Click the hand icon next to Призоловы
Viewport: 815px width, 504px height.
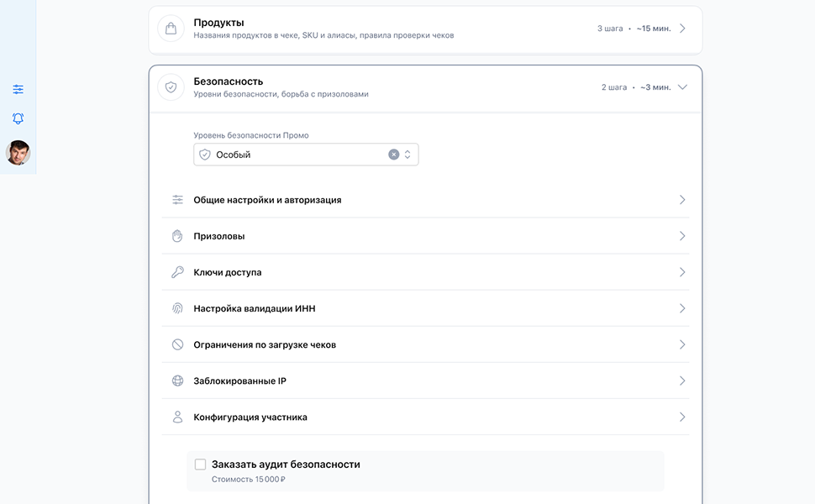(x=177, y=236)
